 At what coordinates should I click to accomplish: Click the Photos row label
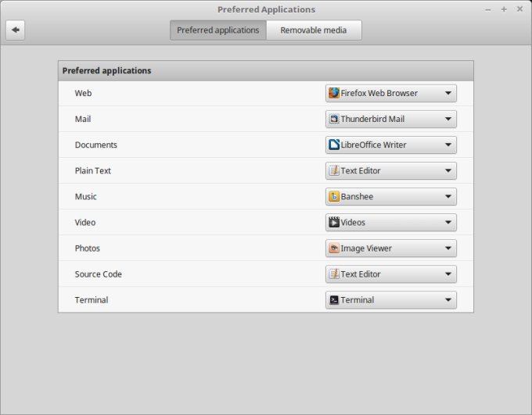87,249
